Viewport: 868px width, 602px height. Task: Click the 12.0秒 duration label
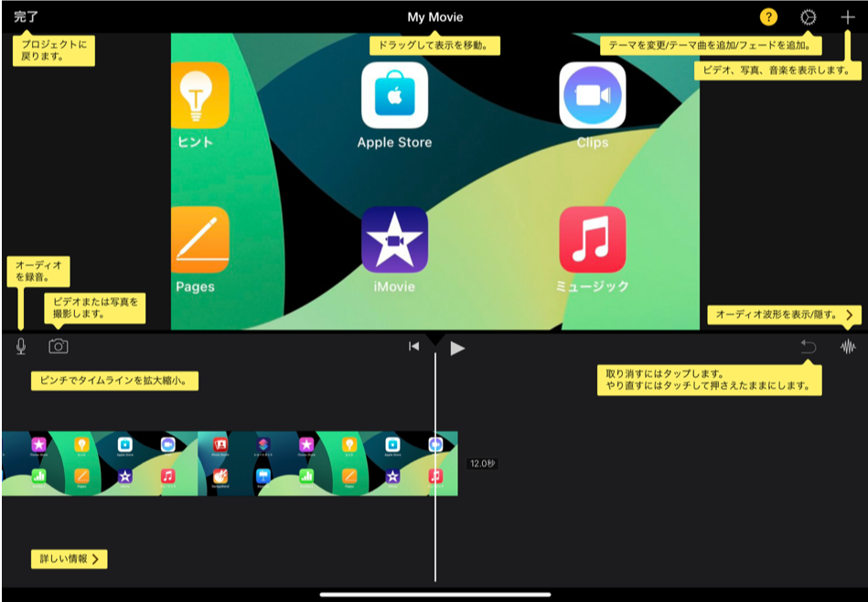[483, 464]
